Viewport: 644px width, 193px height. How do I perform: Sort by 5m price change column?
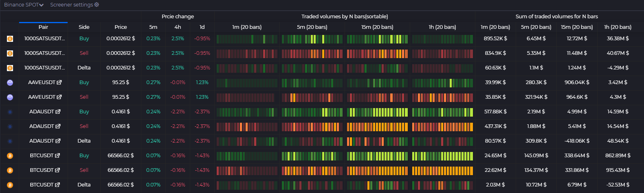click(153, 27)
